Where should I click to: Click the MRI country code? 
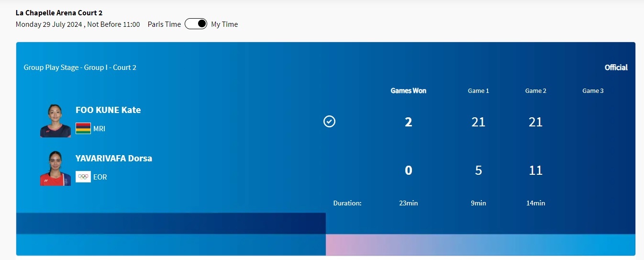point(100,129)
